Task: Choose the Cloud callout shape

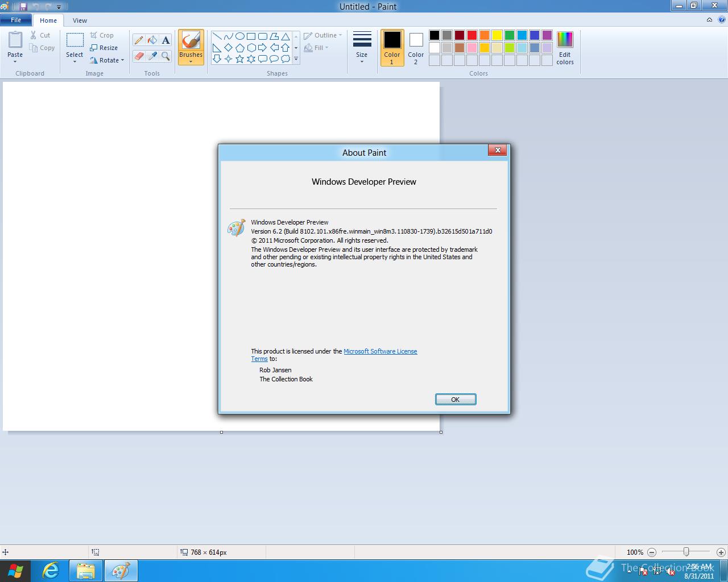Action: (285, 59)
